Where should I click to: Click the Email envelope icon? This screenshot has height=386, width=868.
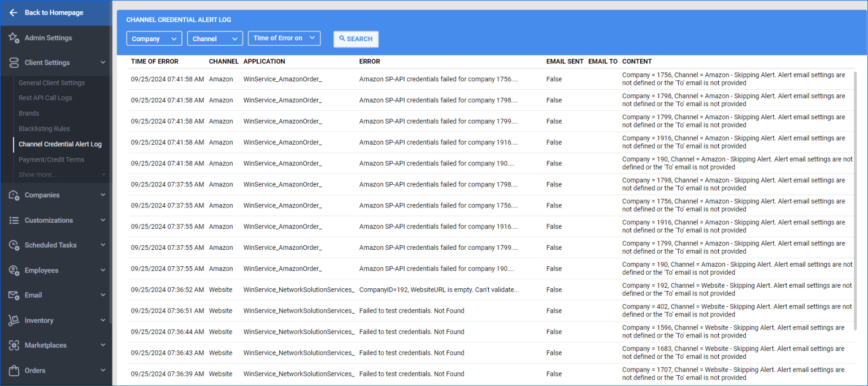[14, 295]
